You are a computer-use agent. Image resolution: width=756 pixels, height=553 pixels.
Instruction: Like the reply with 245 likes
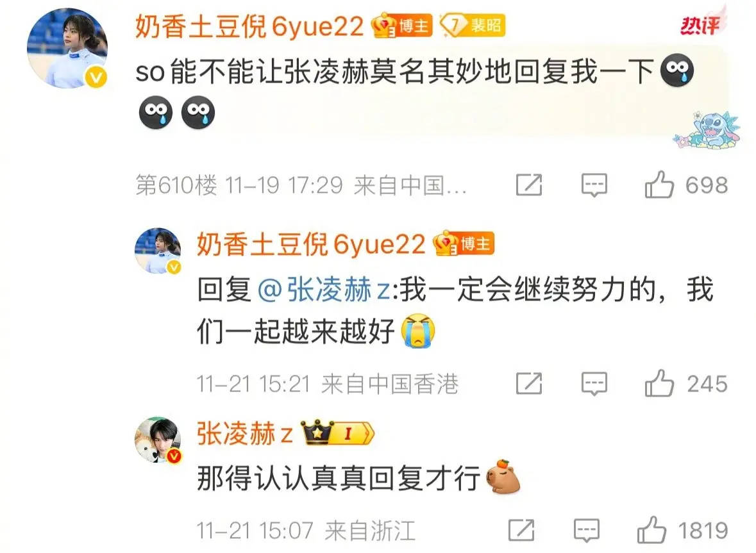click(x=659, y=383)
